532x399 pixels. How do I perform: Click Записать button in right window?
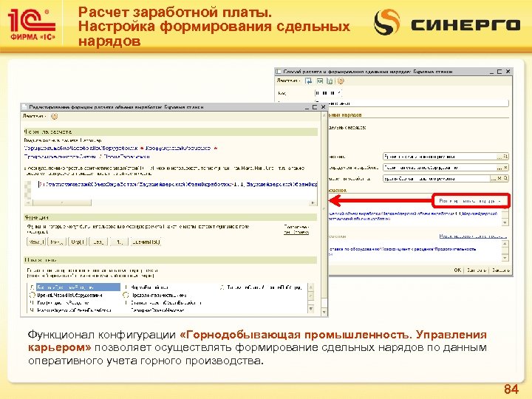pos(476,270)
